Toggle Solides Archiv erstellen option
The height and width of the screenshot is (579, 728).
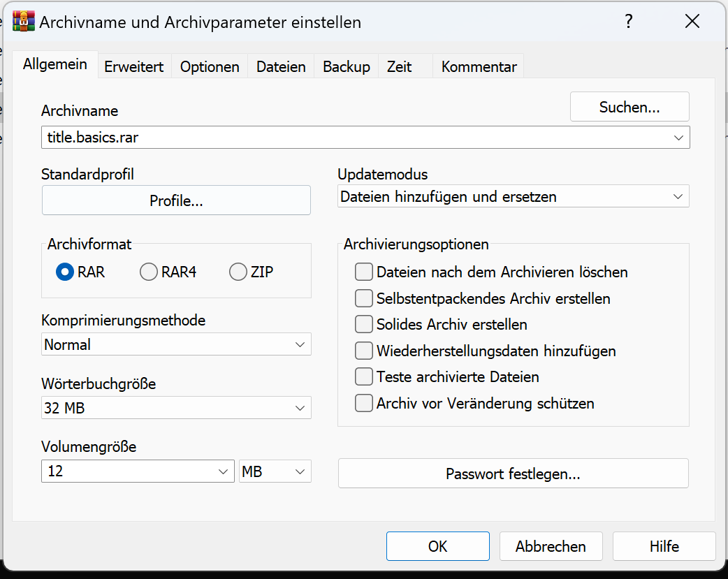[x=363, y=324]
